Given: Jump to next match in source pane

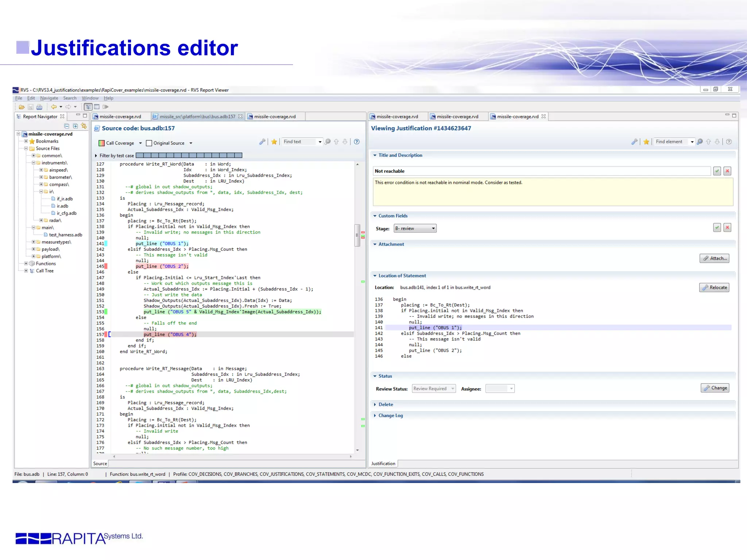Looking at the screenshot, I should point(345,142).
